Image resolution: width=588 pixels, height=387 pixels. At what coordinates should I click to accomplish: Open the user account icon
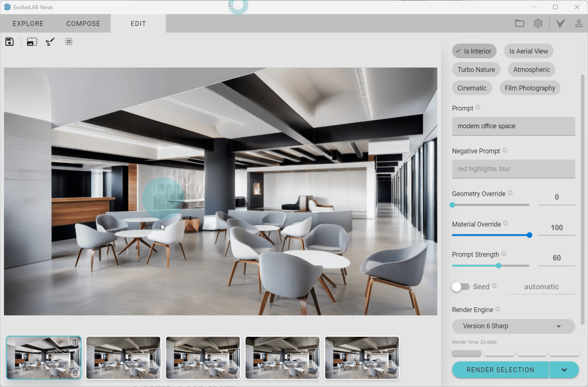point(579,23)
